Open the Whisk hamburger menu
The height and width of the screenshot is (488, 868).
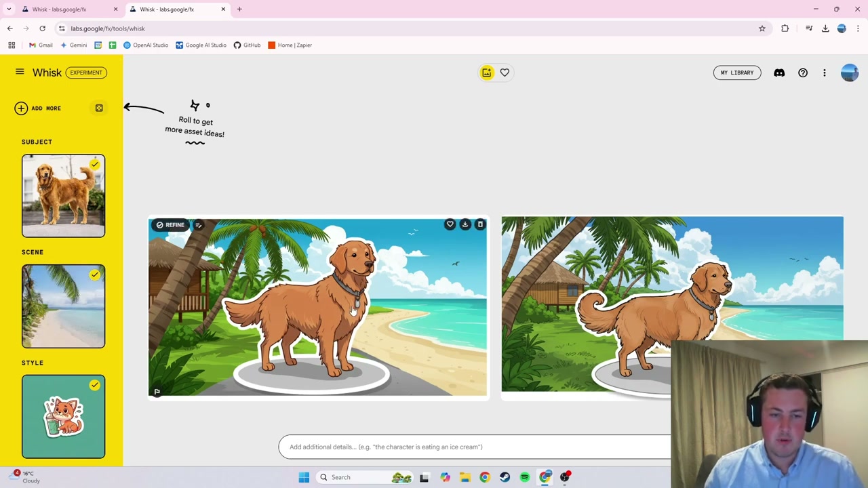pos(20,72)
